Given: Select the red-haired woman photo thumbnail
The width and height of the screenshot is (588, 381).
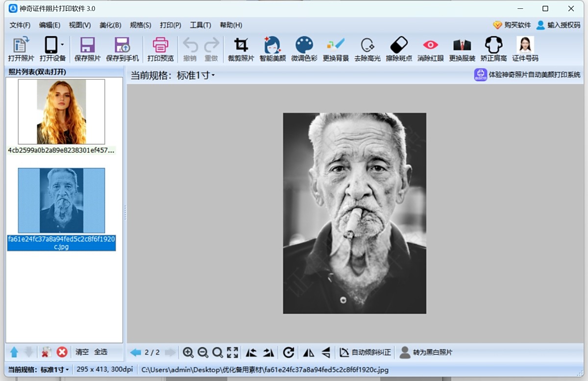Looking at the screenshot, I should [61, 112].
